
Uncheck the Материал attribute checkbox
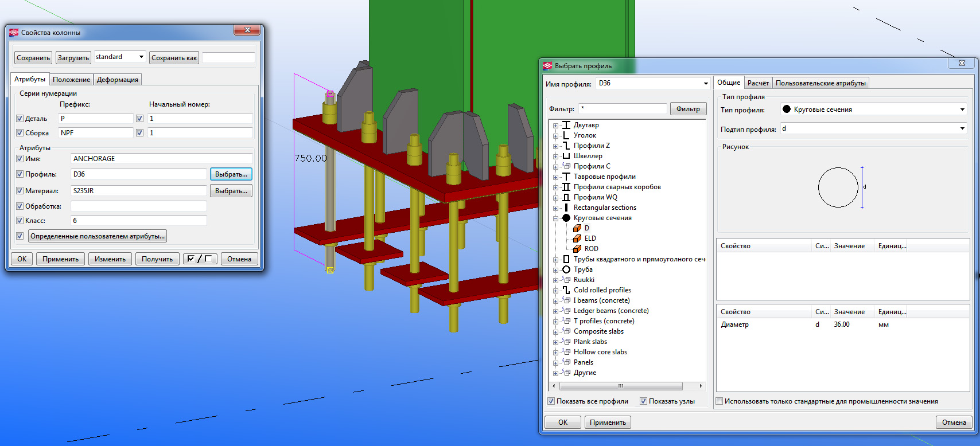[20, 191]
